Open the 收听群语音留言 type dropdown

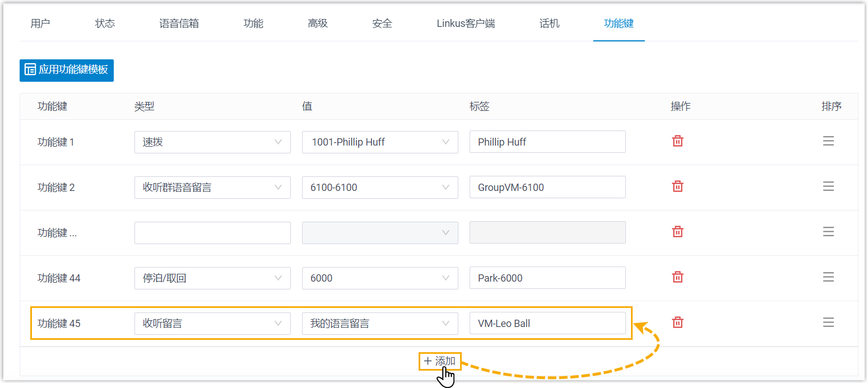coord(212,188)
